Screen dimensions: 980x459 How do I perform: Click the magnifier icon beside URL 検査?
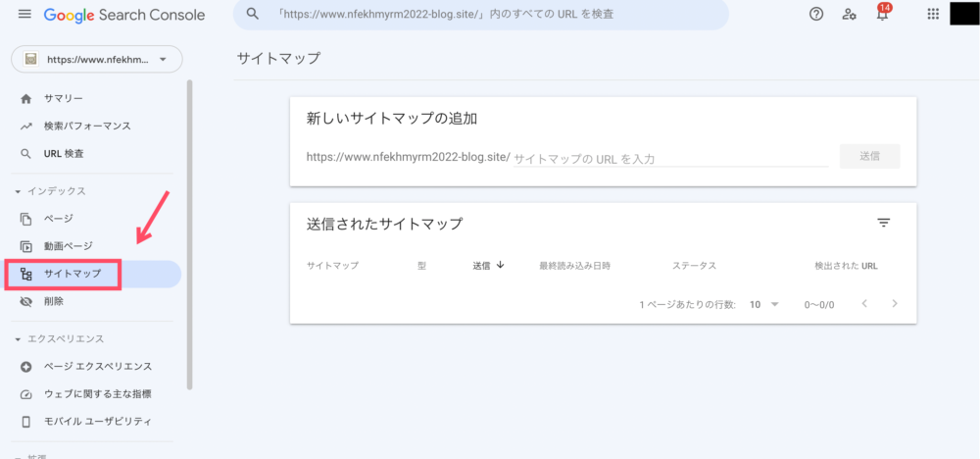click(x=25, y=154)
